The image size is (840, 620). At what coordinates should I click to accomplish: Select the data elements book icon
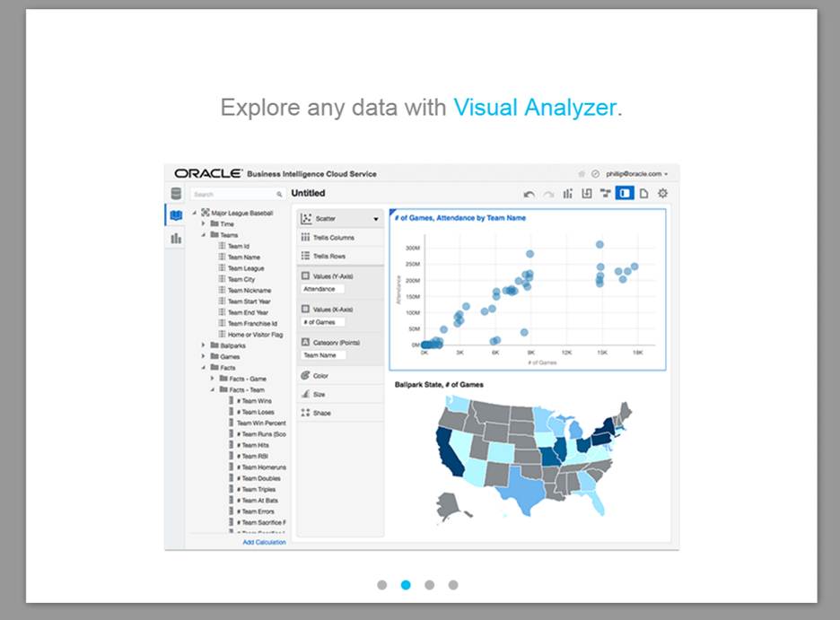[x=176, y=216]
